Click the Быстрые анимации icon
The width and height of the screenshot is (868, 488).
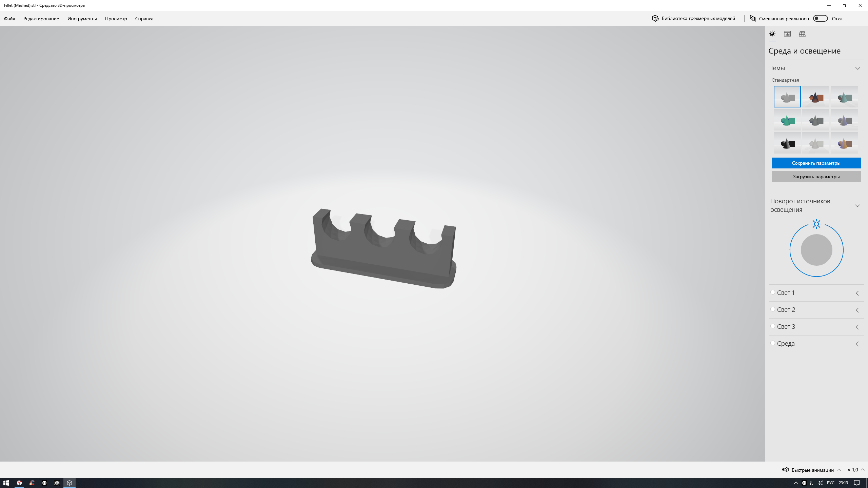[x=785, y=470]
